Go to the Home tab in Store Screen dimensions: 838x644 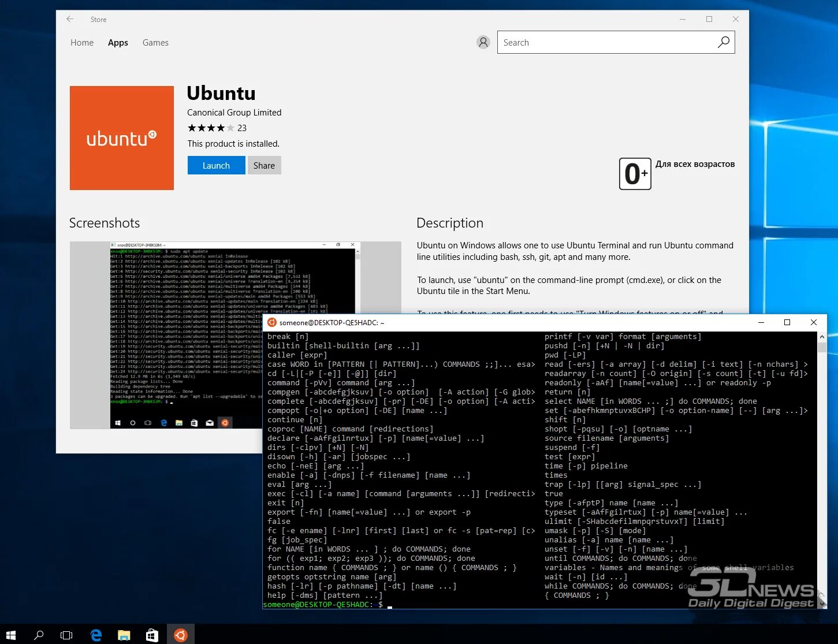coord(82,43)
